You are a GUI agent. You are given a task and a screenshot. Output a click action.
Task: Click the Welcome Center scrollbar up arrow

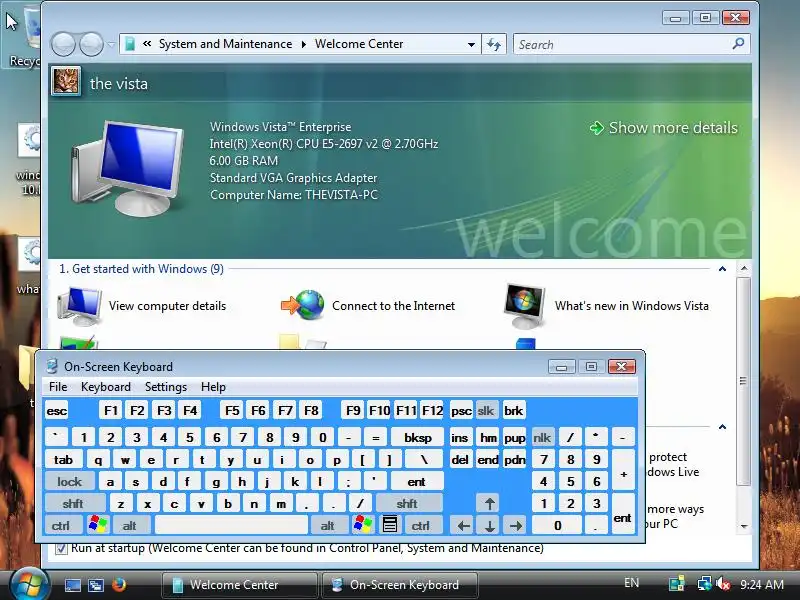pyautogui.click(x=744, y=268)
